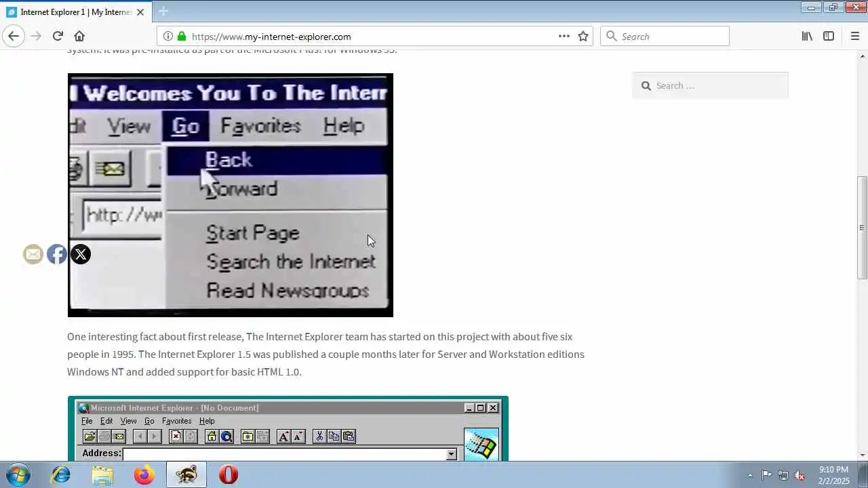Click the Internet Explorer 1 browser tab

[76, 12]
